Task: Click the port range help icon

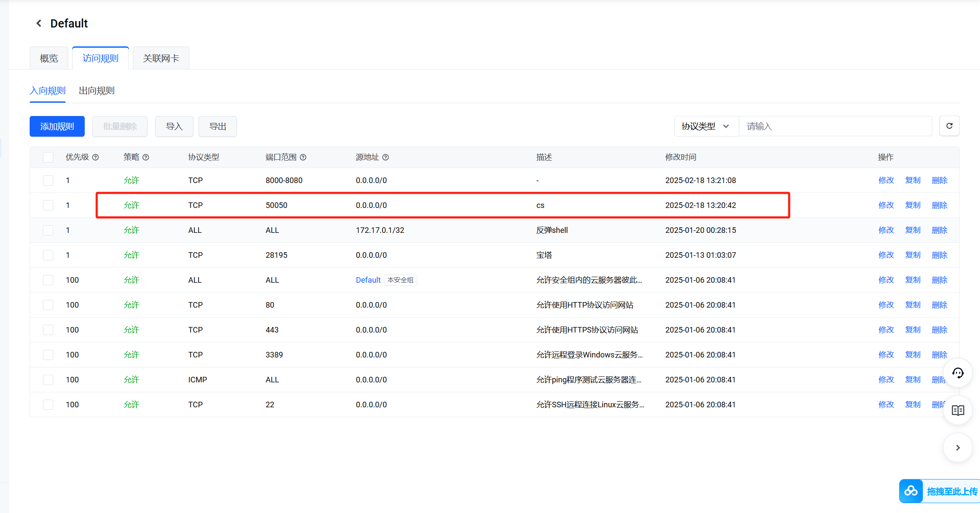Action: 303,157
